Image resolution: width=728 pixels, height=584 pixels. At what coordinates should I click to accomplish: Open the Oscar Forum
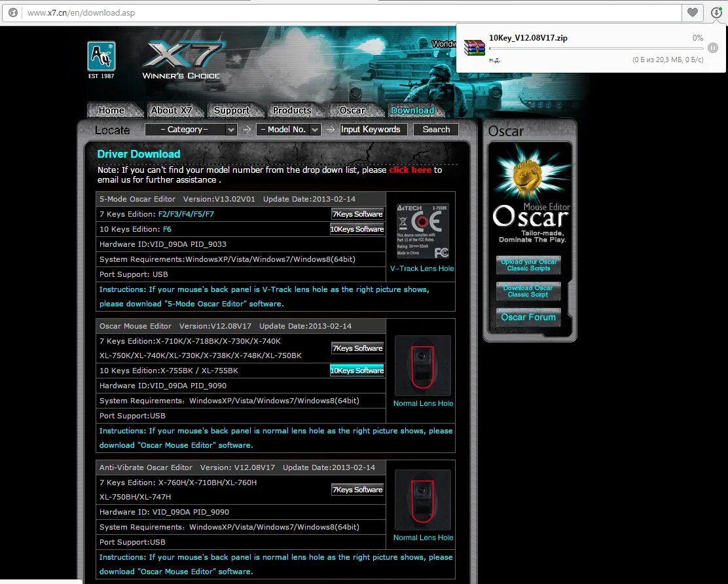point(528,317)
